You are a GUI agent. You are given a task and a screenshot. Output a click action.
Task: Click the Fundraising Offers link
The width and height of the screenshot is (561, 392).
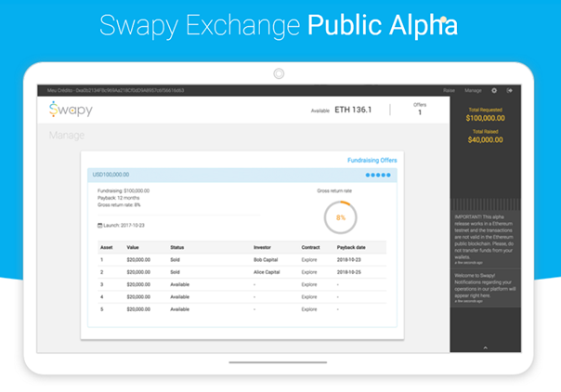(x=372, y=160)
